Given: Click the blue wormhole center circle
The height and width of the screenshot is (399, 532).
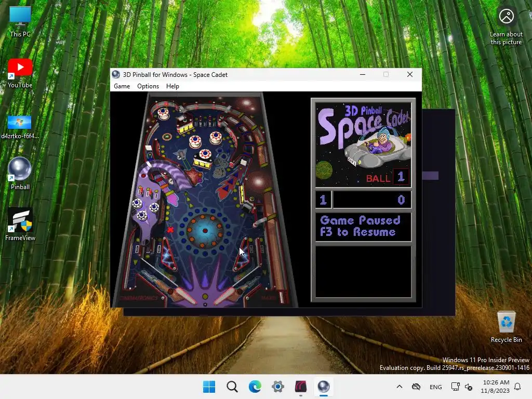Looking at the screenshot, I should point(205,231).
